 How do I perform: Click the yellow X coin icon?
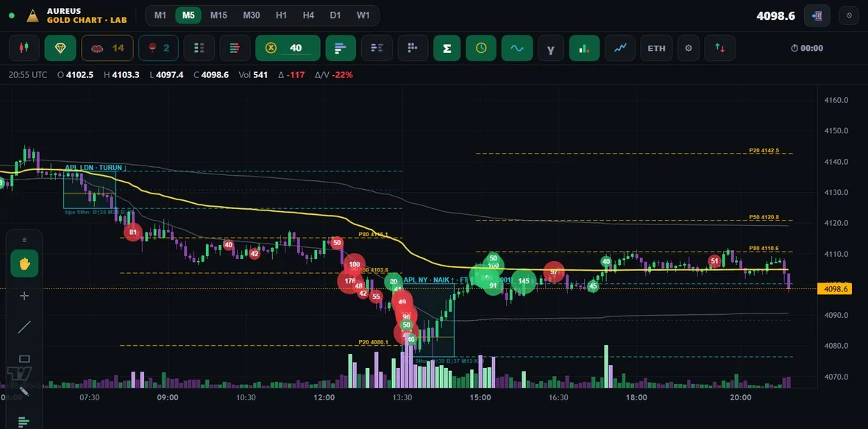point(271,48)
